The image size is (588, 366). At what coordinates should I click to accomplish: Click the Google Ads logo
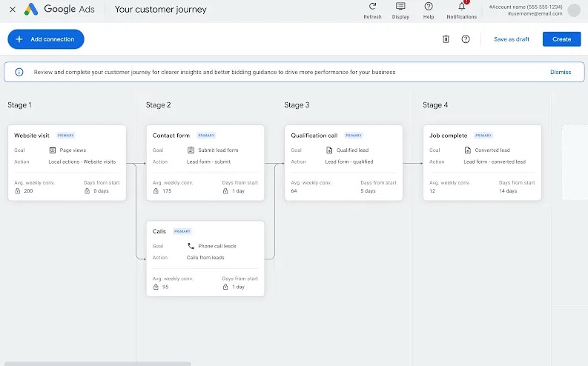pyautogui.click(x=31, y=10)
